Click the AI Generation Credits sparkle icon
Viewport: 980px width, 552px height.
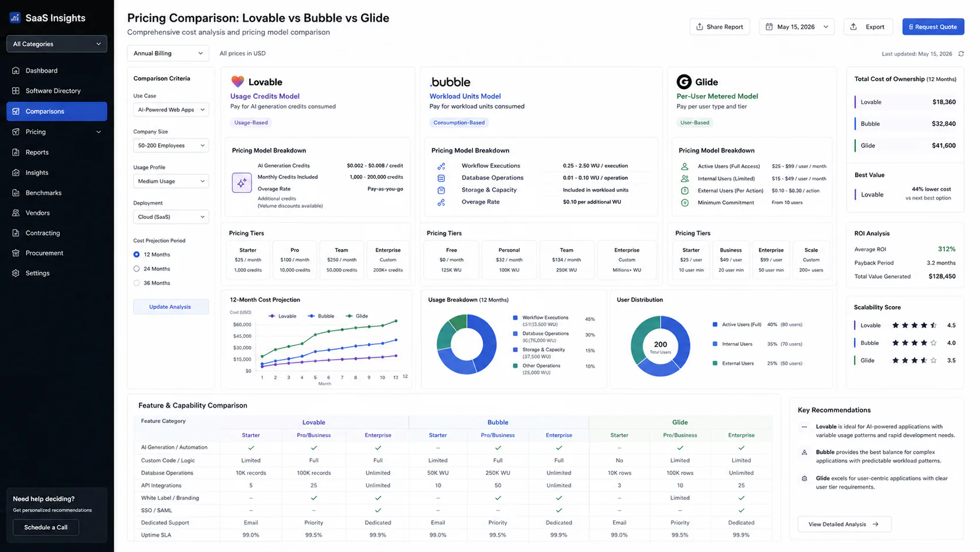[x=241, y=183]
